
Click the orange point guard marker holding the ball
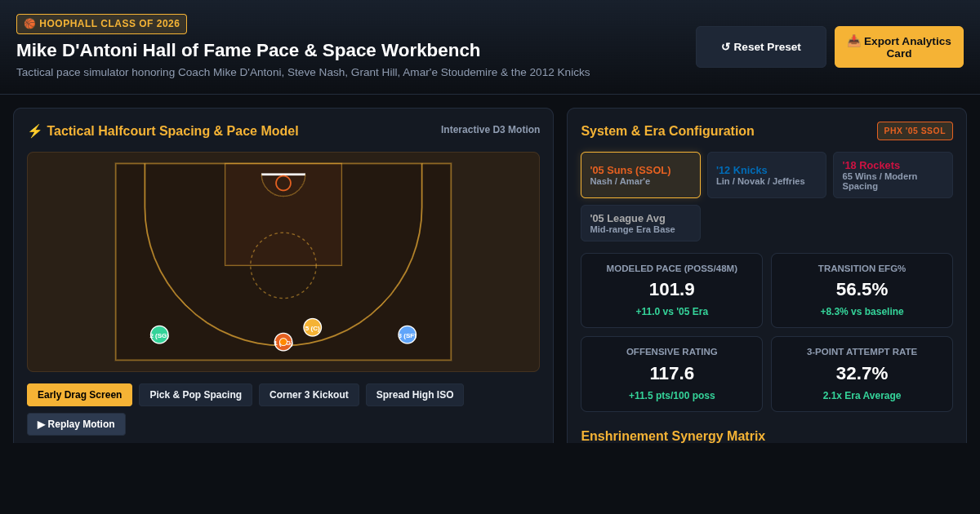pos(283,342)
